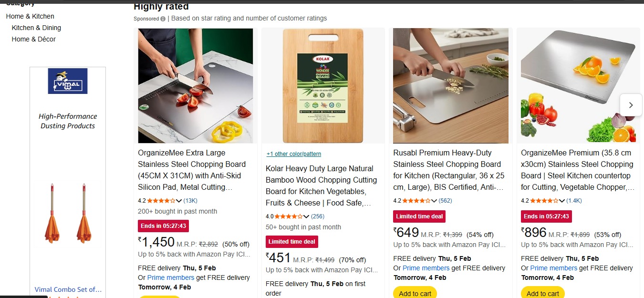Expand rating chevron next to 562 reviews
Viewport: 644px width, 298px height.
434,201
